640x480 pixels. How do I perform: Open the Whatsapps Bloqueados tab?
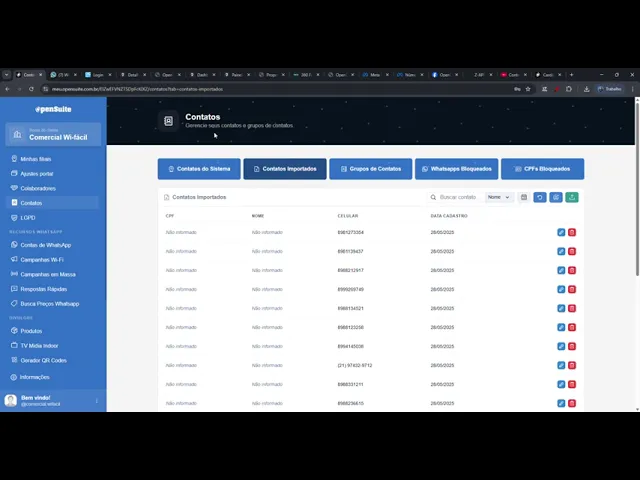(456, 169)
